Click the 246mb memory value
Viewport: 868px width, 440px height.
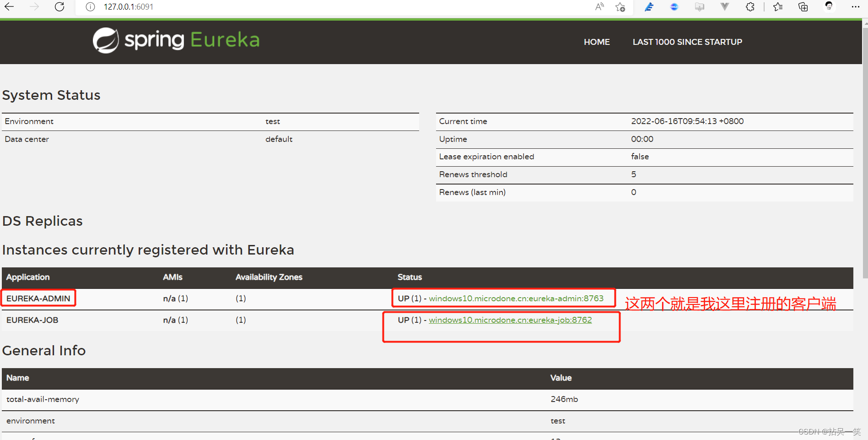pyautogui.click(x=564, y=399)
